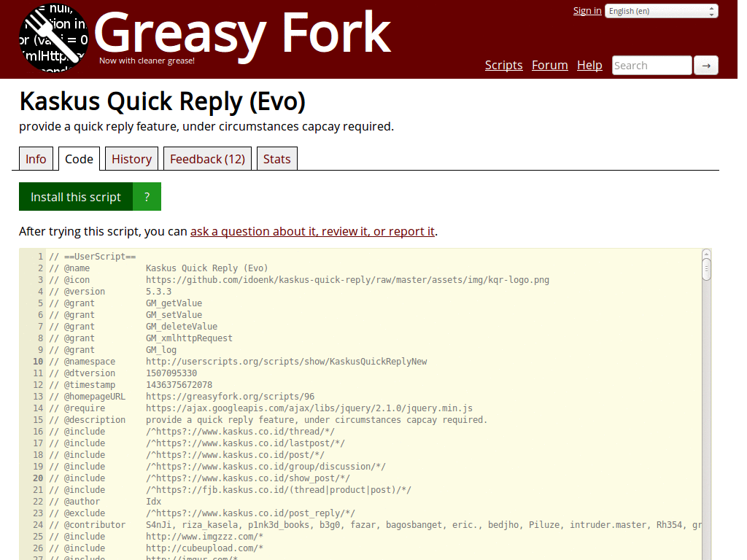Image resolution: width=747 pixels, height=560 pixels.
Task: Click the timestamp value 1436375672078
Action: [x=179, y=385]
